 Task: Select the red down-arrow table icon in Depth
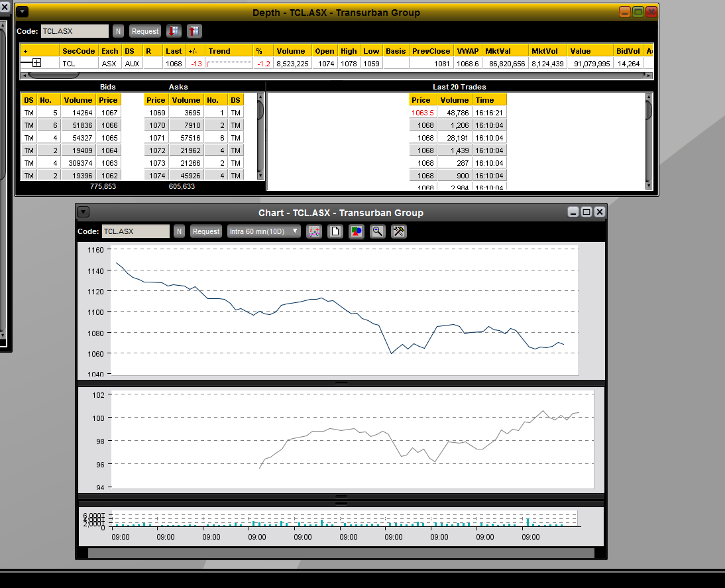click(x=174, y=31)
